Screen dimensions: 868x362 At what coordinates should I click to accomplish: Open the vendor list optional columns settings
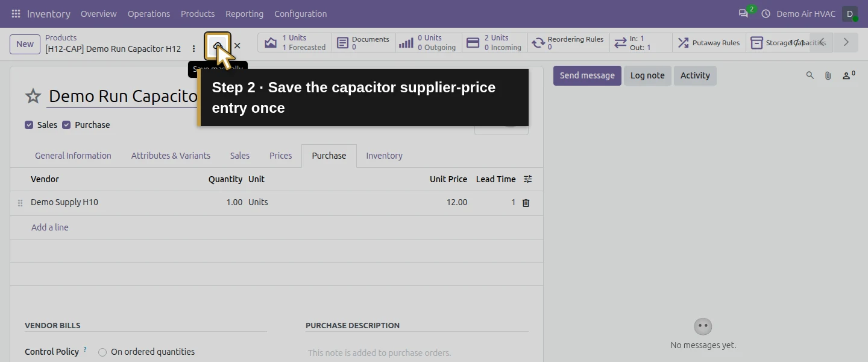pos(527,179)
